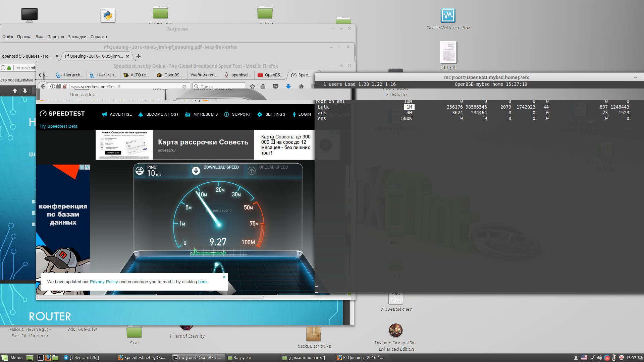Click PDF next page down arrow
Viewport: 644px width, 362px height.
click(25, 91)
